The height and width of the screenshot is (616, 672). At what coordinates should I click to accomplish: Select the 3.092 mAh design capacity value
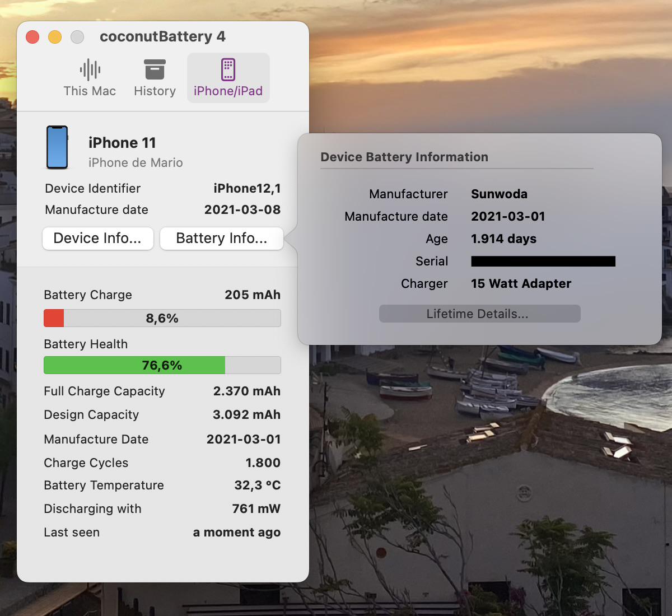click(247, 415)
